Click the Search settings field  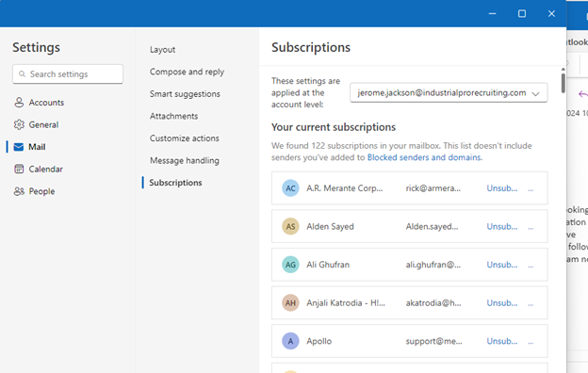(68, 73)
